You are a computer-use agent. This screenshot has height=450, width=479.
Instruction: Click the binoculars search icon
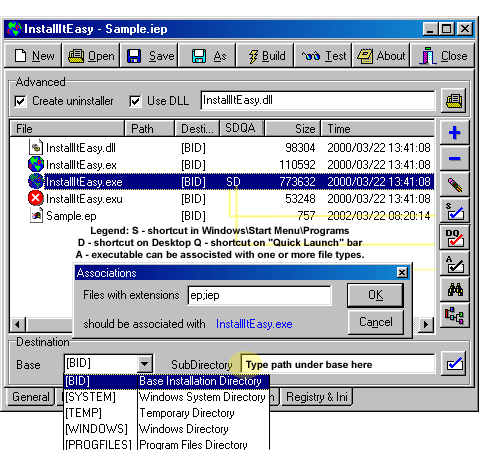tap(454, 289)
